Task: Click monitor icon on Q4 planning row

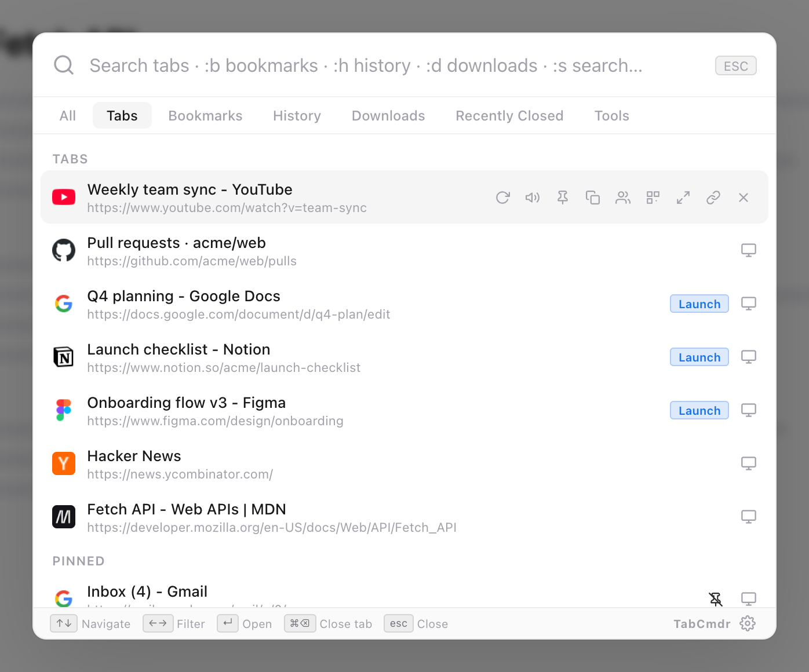Action: point(749,304)
